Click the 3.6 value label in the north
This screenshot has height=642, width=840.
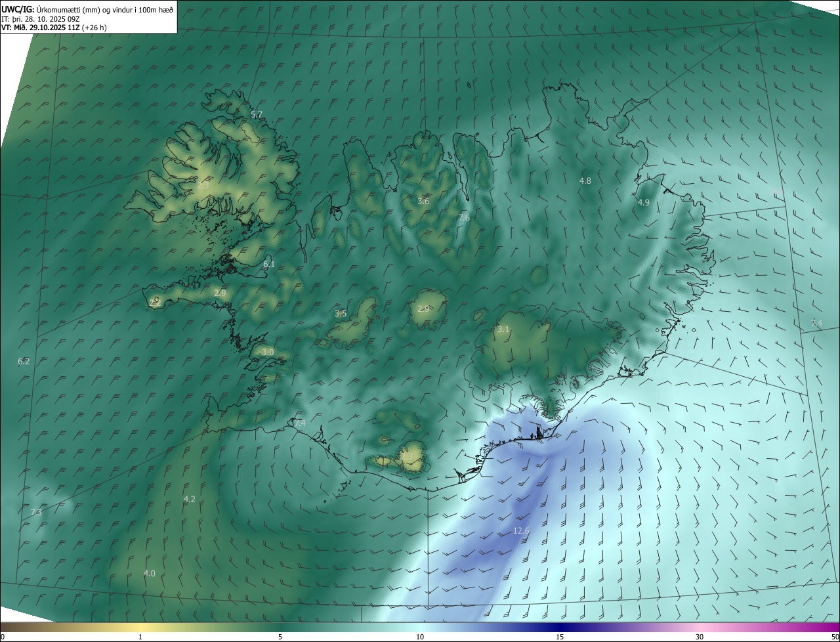pyautogui.click(x=423, y=201)
